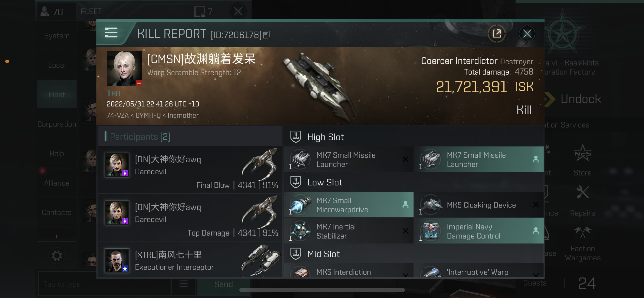Click the Send message button
Viewport: 644px width, 298px height.
223,284
